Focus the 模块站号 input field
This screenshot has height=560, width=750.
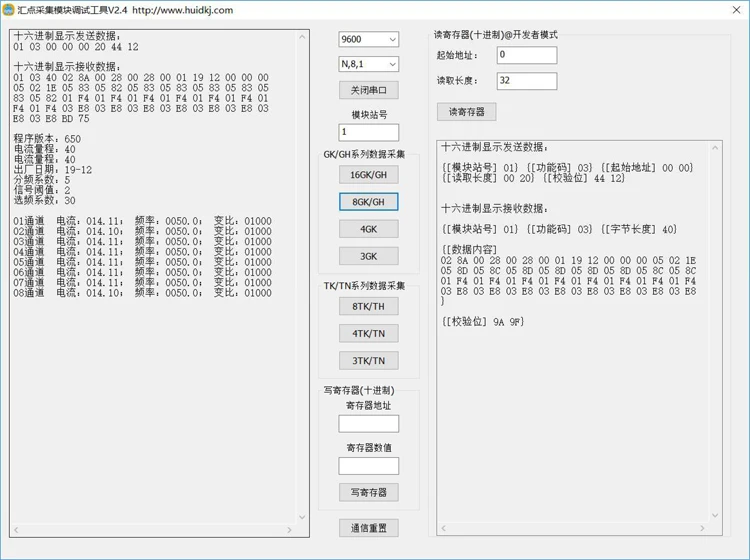368,132
